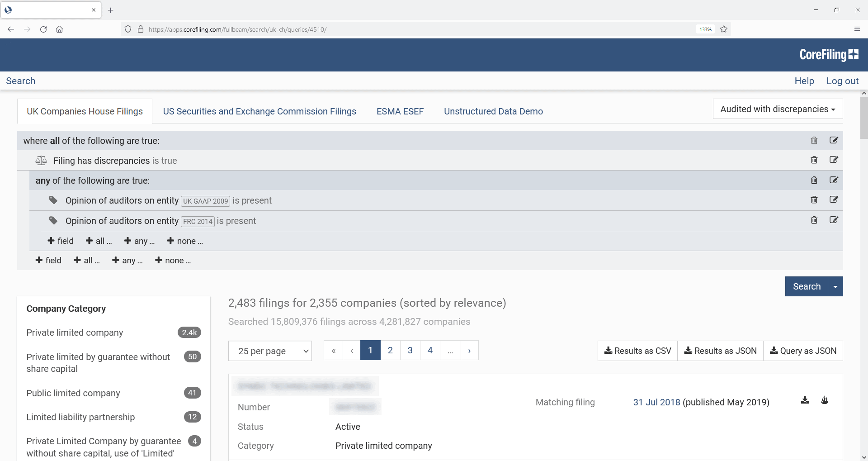
Task: Add an 'any' group at top level
Action: (127, 261)
